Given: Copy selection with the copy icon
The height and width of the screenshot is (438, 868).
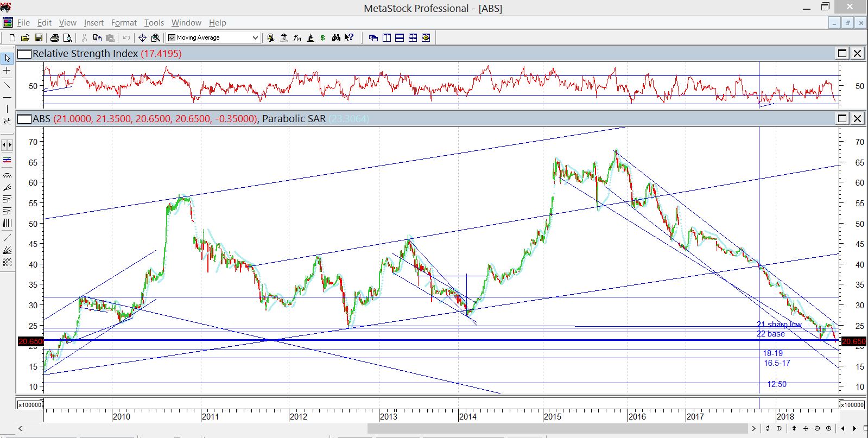Looking at the screenshot, I should [x=98, y=37].
